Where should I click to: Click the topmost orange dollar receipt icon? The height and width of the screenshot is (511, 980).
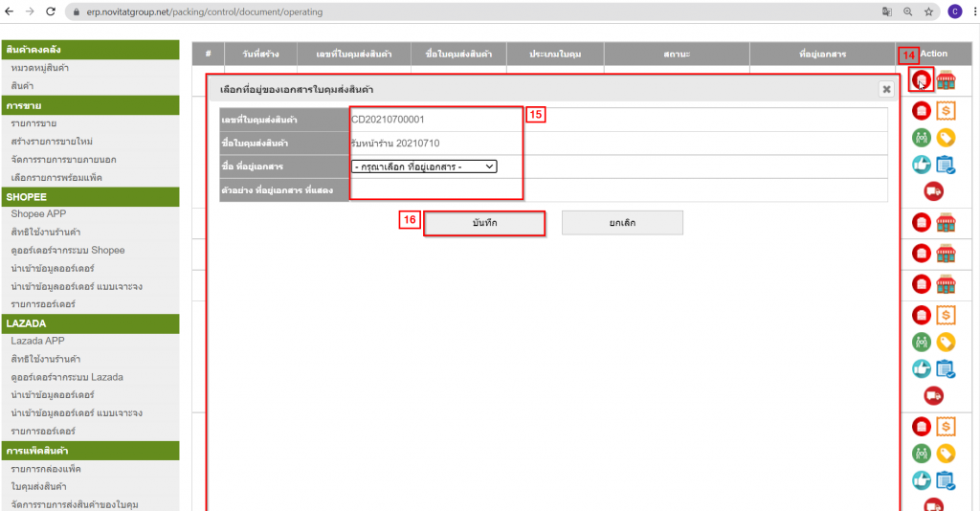click(x=946, y=111)
